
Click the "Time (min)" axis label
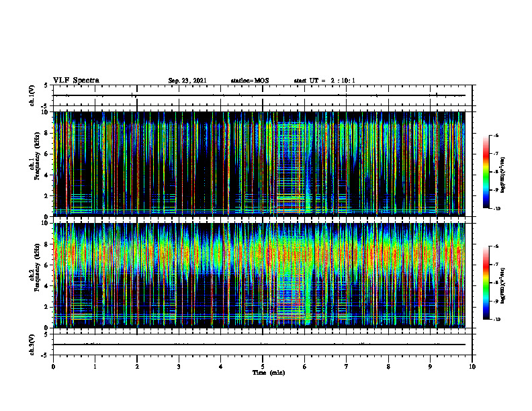(x=269, y=373)
